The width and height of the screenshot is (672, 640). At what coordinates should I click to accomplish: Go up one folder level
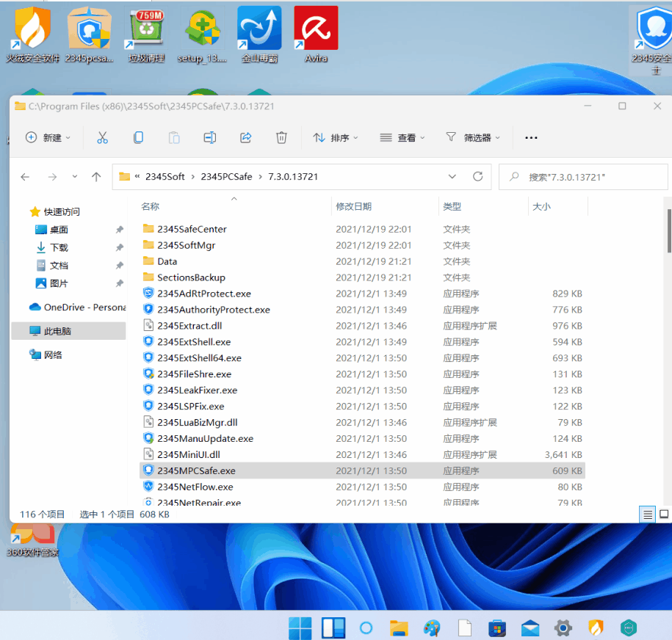(96, 176)
